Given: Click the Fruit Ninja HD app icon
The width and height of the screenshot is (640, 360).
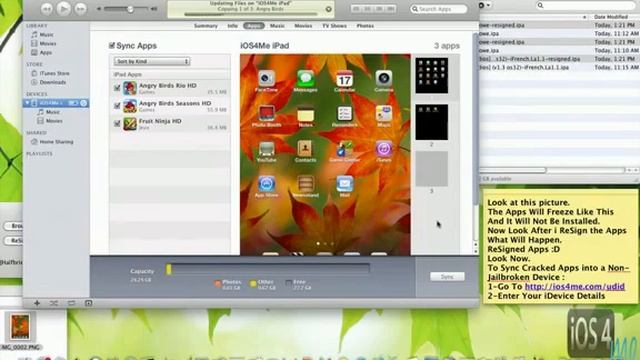Looking at the screenshot, I should pos(130,123).
